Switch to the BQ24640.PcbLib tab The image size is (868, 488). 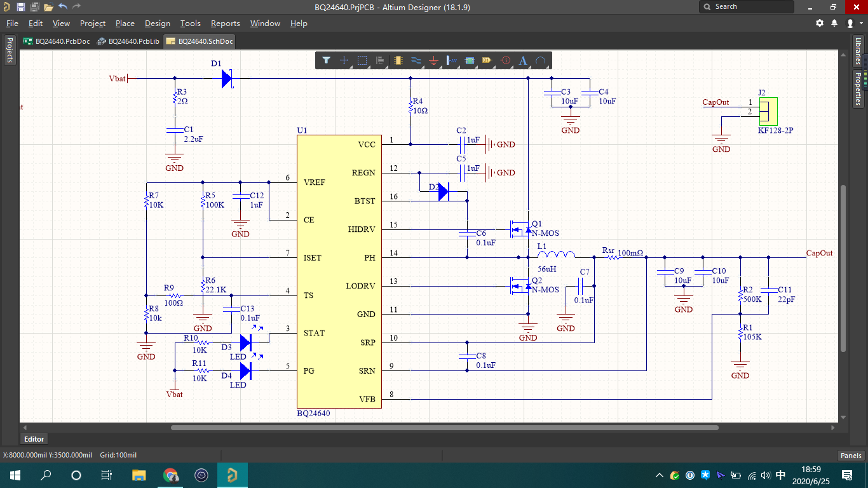point(128,41)
